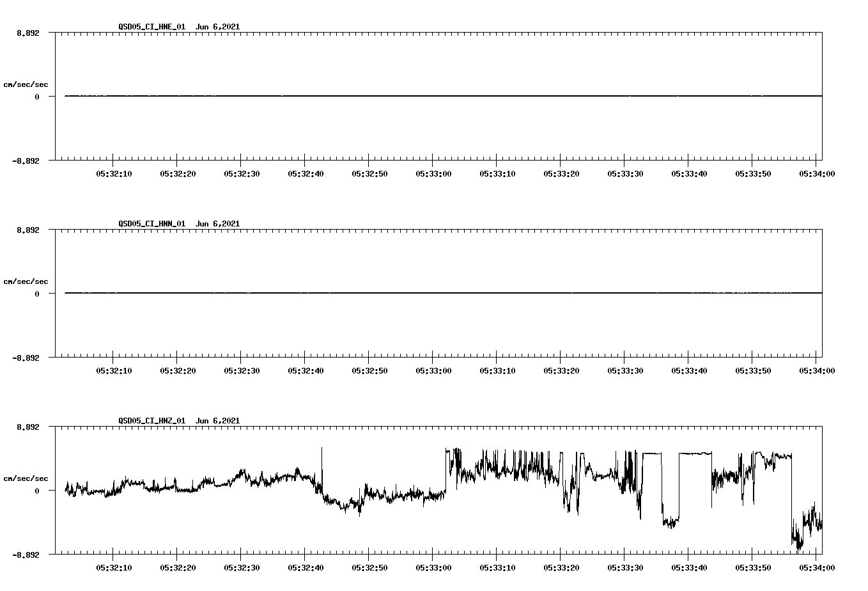Click 05:32:50 time label under HNN plot
The height and width of the screenshot is (591, 868).
(369, 370)
